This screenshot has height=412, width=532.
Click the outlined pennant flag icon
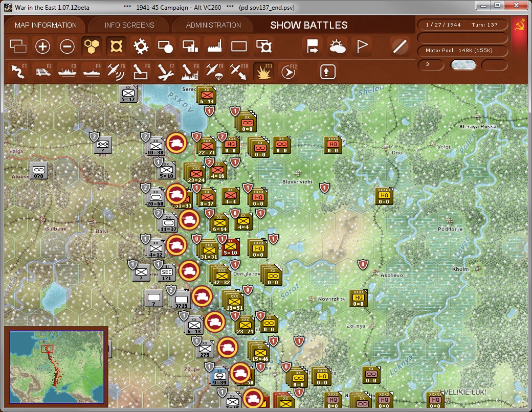[362, 47]
